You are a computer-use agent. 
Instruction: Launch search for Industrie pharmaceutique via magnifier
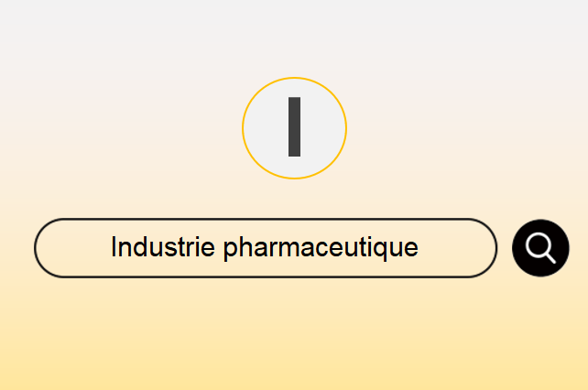click(540, 248)
